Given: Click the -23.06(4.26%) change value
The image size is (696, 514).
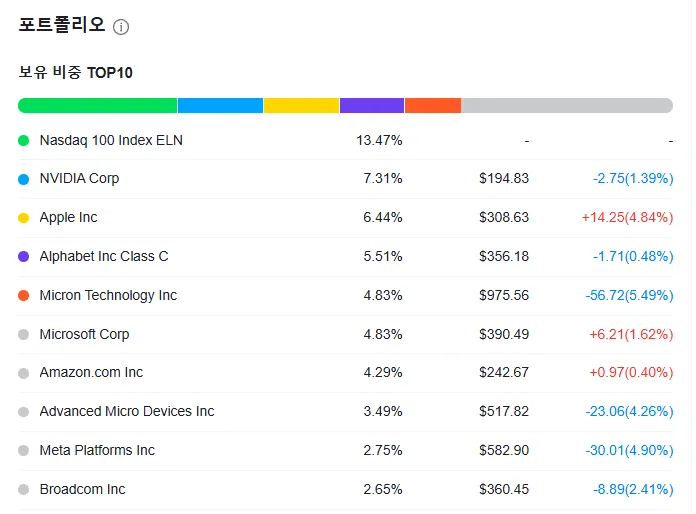Looking at the screenshot, I should [629, 411].
